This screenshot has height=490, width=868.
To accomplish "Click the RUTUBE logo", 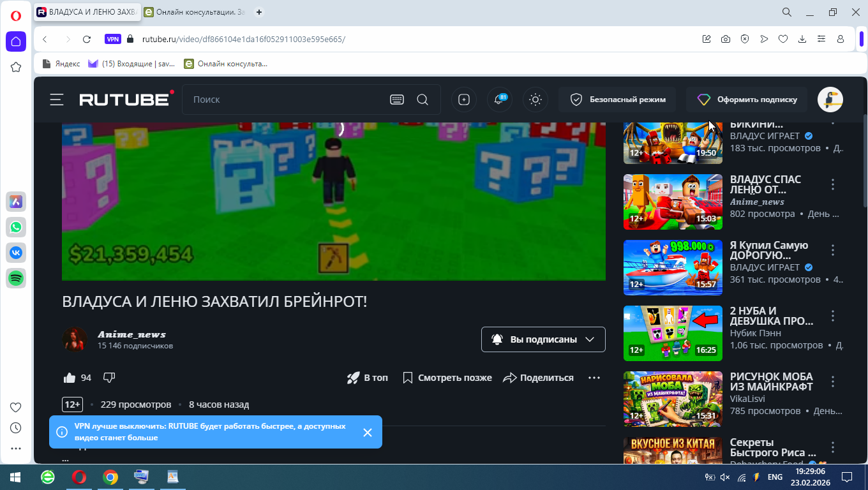I will tap(126, 99).
